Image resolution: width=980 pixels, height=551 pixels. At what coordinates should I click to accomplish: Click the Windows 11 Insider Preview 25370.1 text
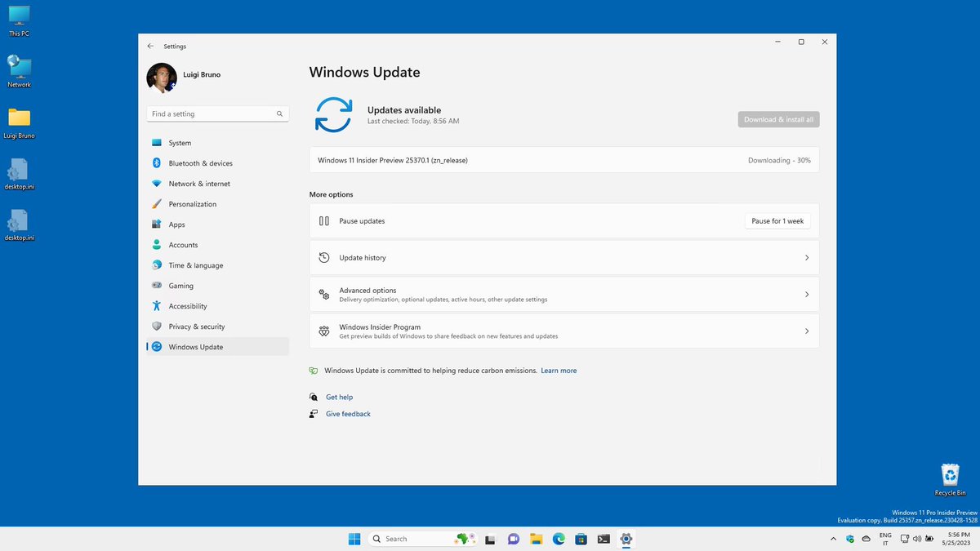coord(393,160)
